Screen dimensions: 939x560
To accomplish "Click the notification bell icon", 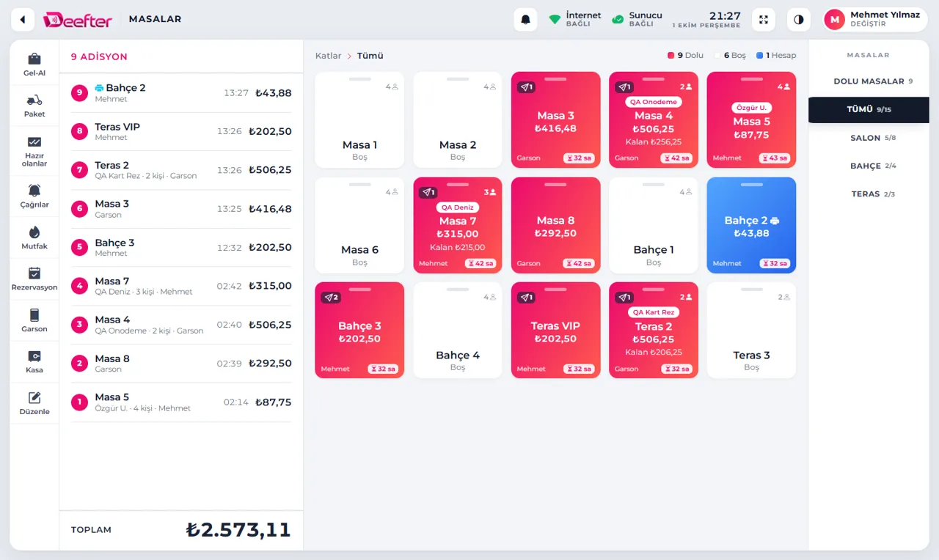I will pos(525,20).
